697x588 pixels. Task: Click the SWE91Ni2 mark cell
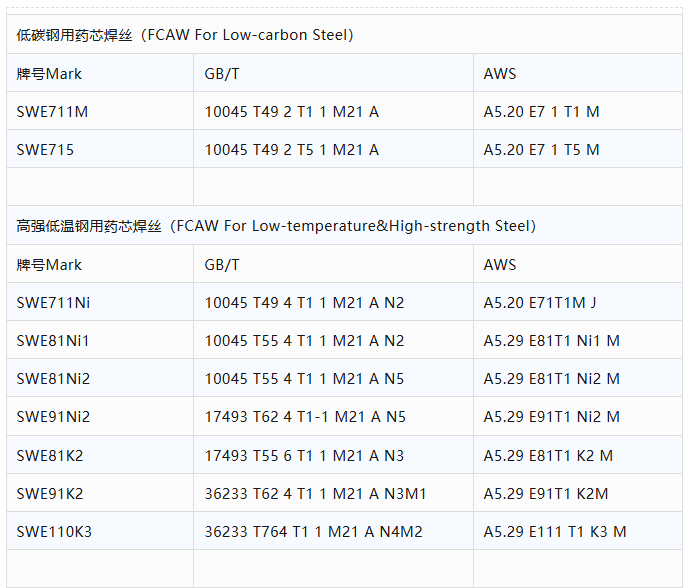[53, 417]
